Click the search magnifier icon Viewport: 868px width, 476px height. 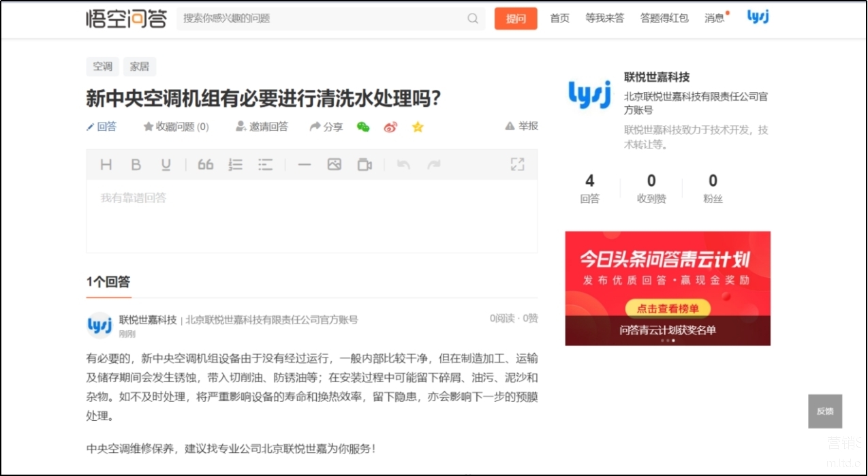(x=473, y=18)
